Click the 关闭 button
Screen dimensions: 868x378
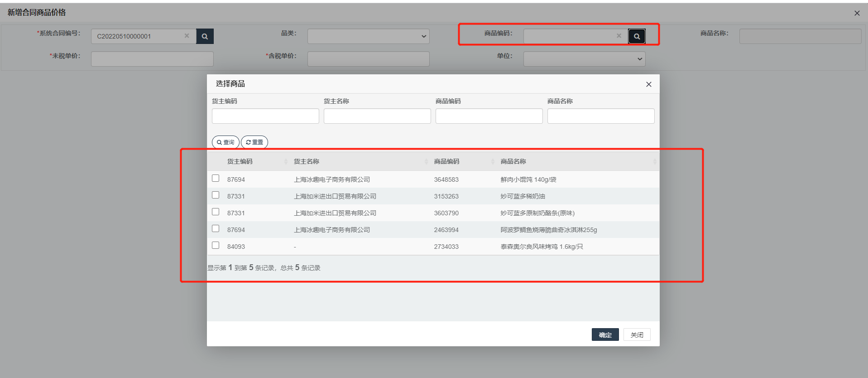637,334
